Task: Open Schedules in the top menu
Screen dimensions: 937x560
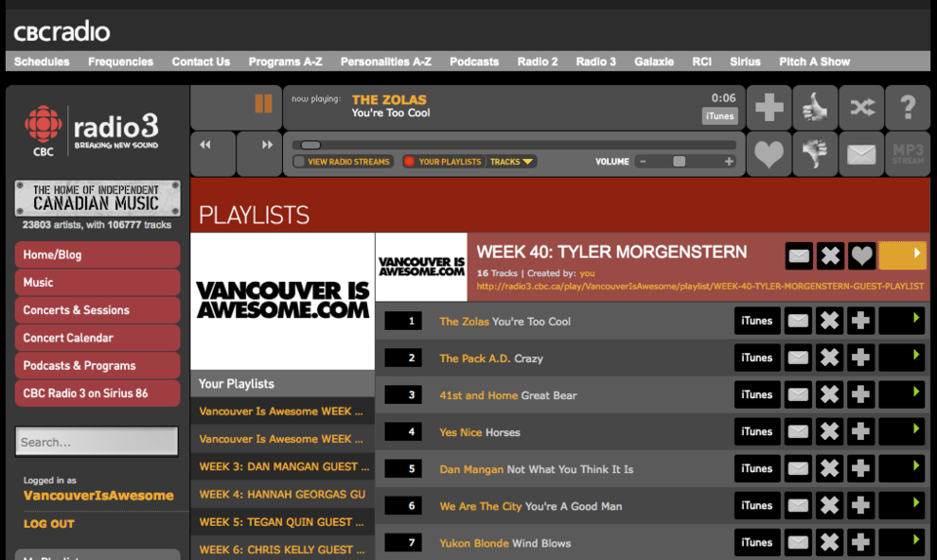Action: (42, 61)
